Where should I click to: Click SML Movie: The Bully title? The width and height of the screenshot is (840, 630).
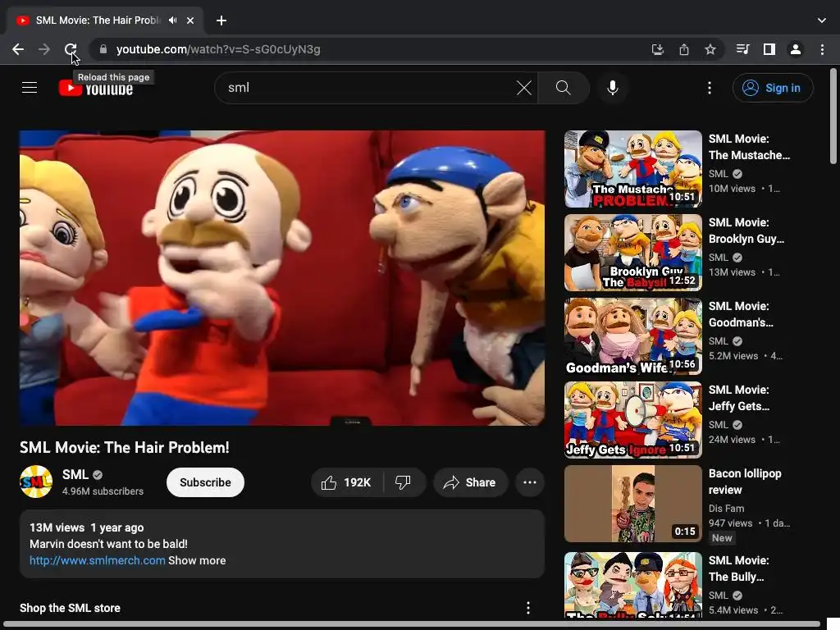738,568
